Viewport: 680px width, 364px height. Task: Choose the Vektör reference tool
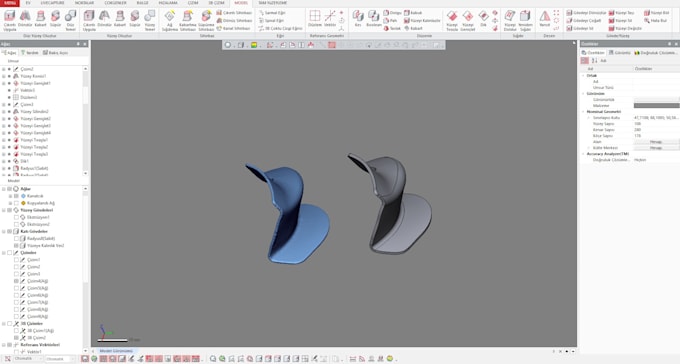coord(330,19)
